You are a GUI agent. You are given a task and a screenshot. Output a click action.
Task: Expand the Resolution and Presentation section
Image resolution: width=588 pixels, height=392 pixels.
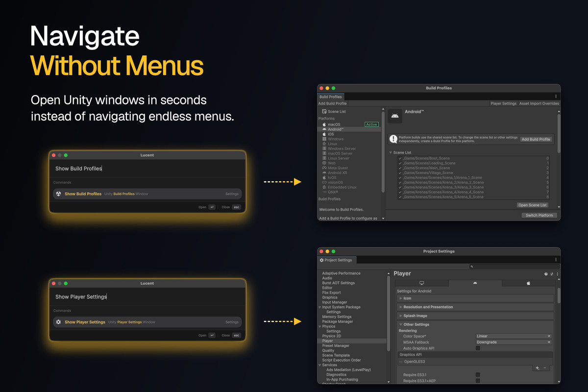[475, 307]
